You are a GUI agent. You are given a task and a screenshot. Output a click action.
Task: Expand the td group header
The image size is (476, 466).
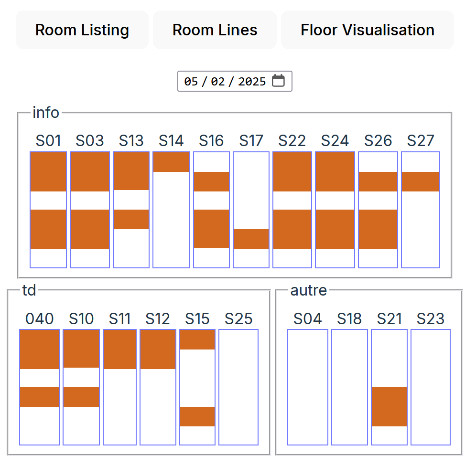pos(29,290)
